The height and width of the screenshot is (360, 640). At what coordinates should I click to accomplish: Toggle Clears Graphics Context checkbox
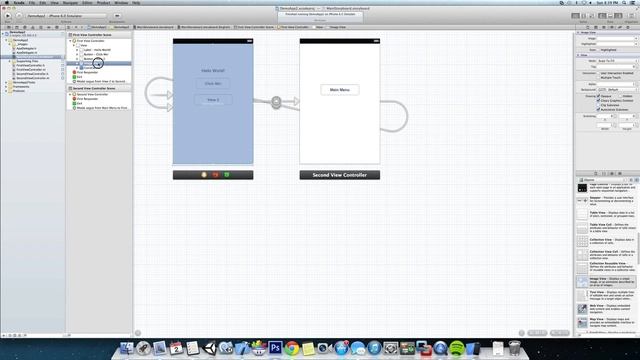599,100
